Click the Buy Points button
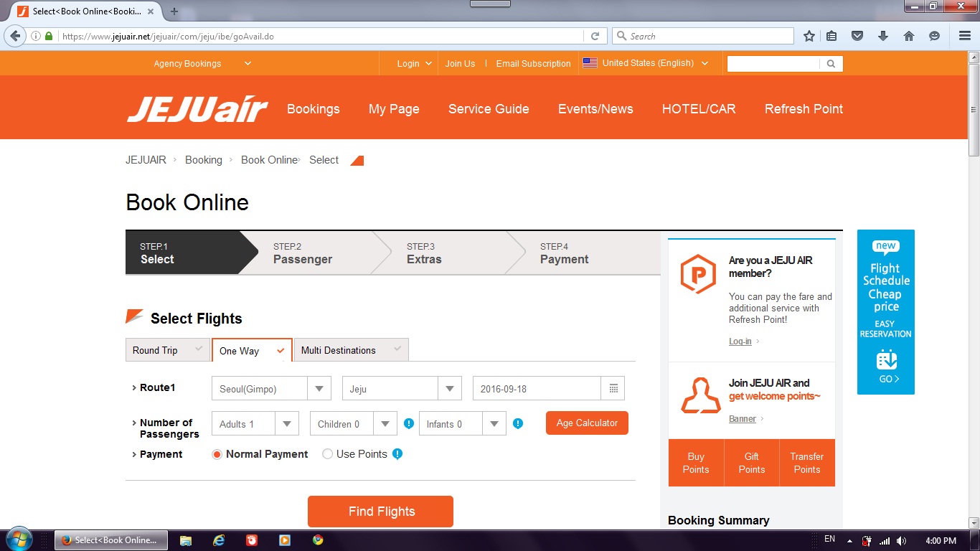 pos(696,463)
